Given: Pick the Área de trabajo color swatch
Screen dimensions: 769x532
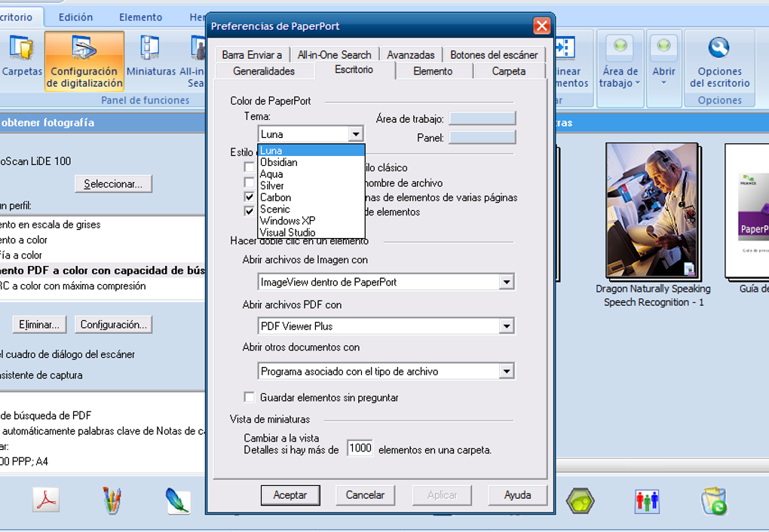Looking at the screenshot, I should click(x=483, y=118).
